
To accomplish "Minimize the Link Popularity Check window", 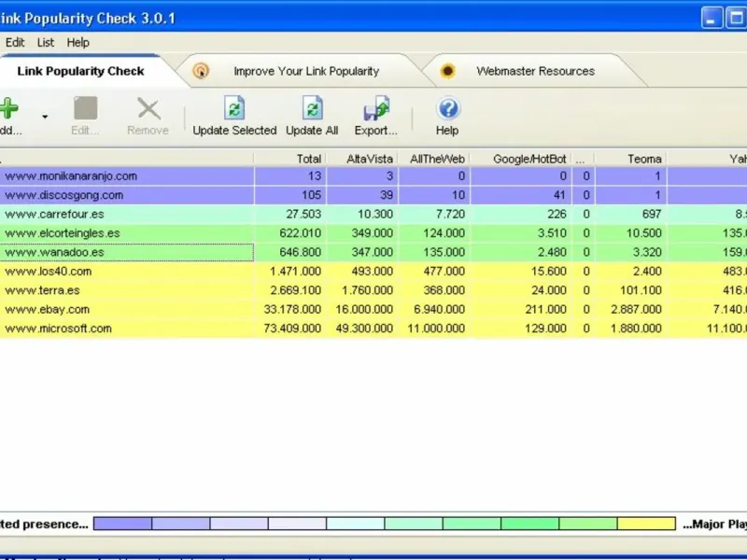I will tap(712, 19).
